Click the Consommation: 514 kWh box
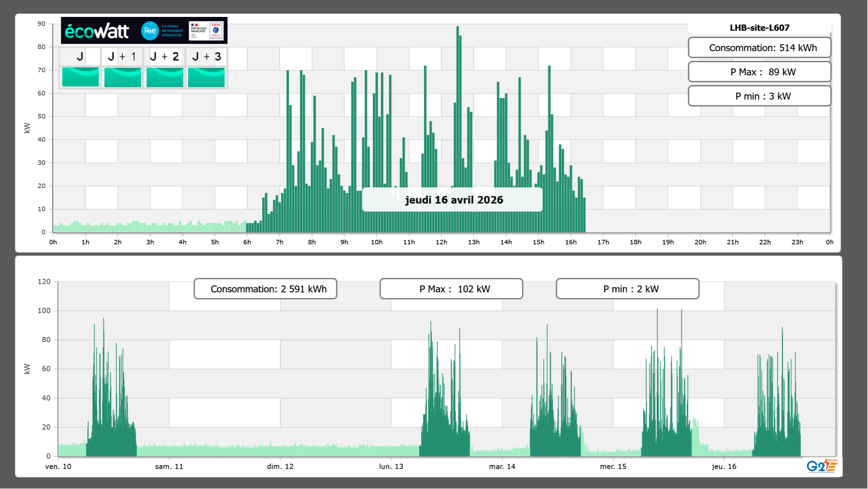Image resolution: width=868 pixels, height=489 pixels. tap(759, 48)
